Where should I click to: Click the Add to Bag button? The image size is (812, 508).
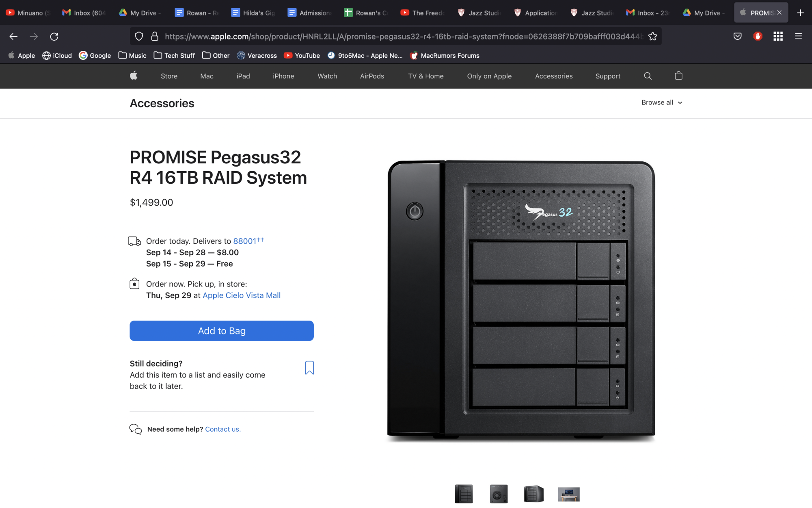(x=222, y=331)
